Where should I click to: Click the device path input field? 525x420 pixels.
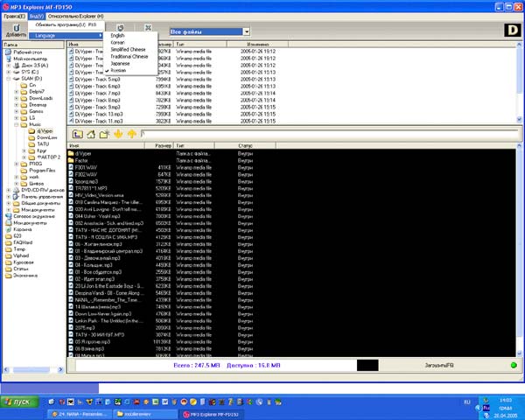(330, 134)
